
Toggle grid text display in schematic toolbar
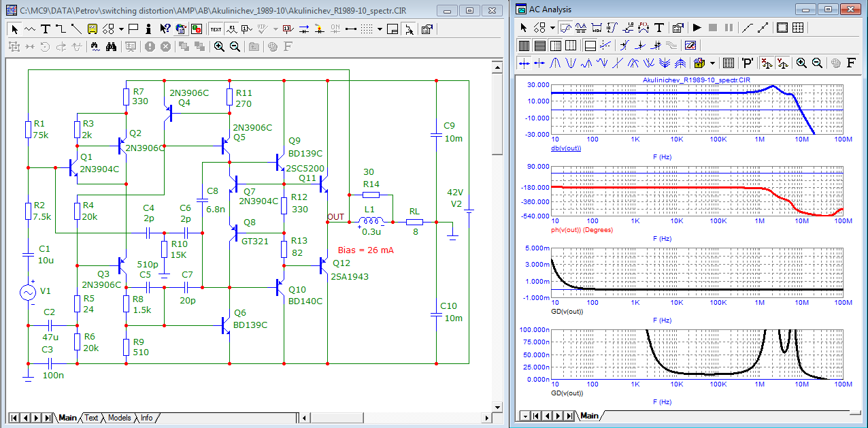[216, 29]
